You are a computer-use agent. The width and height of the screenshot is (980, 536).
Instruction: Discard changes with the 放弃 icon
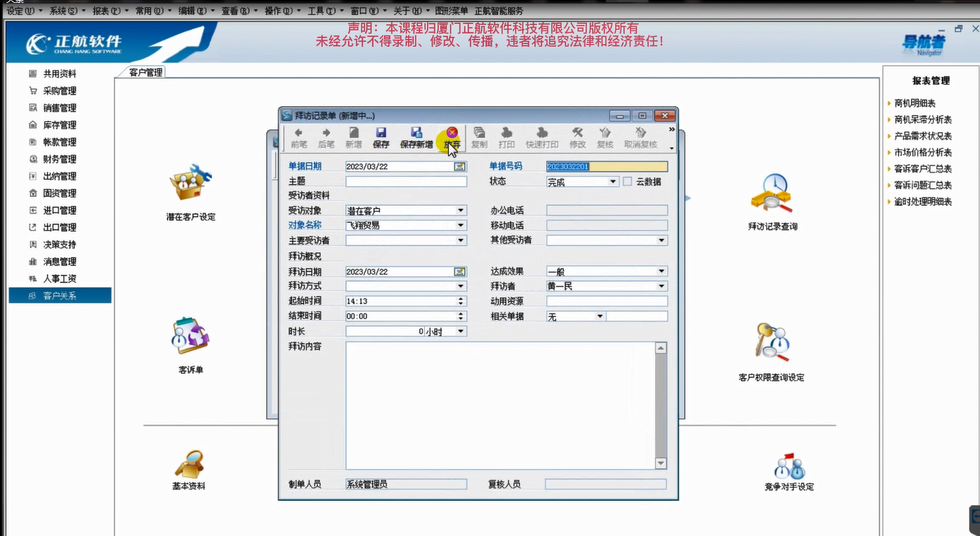452,138
